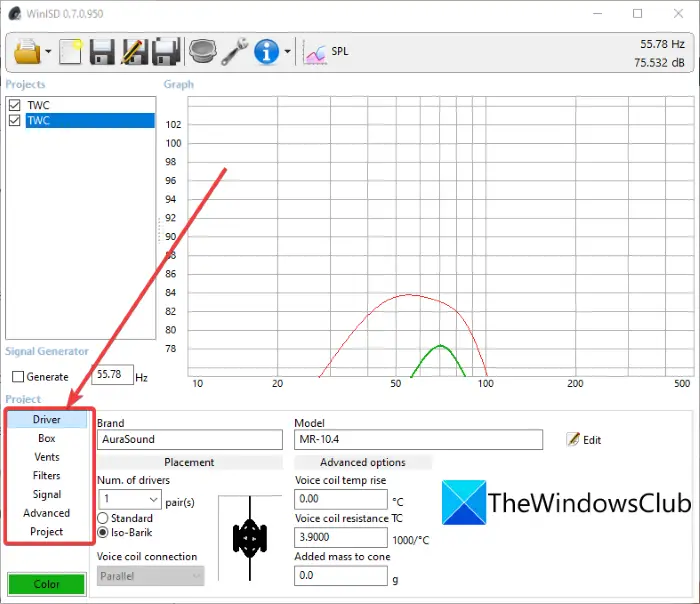Click the signal frequency Hz field
Viewport: 700px width, 604px height.
112,375
